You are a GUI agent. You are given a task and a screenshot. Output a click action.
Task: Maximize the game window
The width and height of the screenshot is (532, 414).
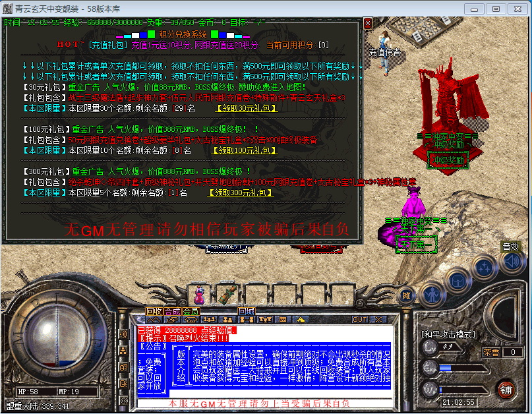(496, 9)
